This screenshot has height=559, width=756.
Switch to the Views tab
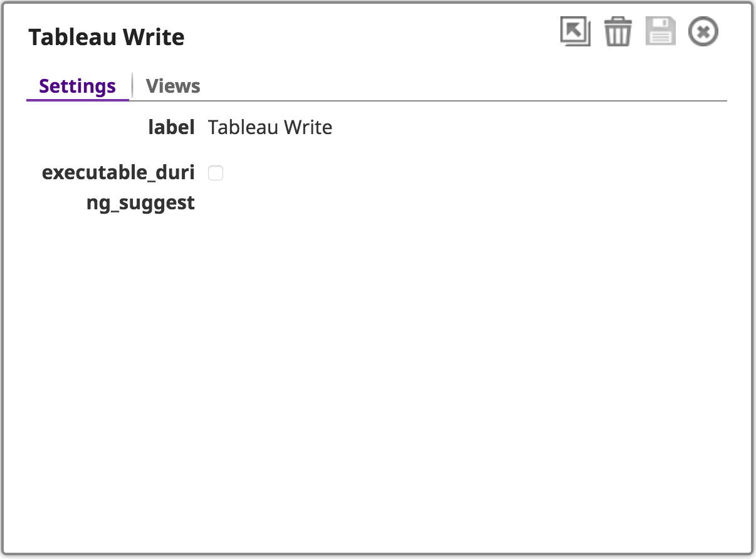173,86
